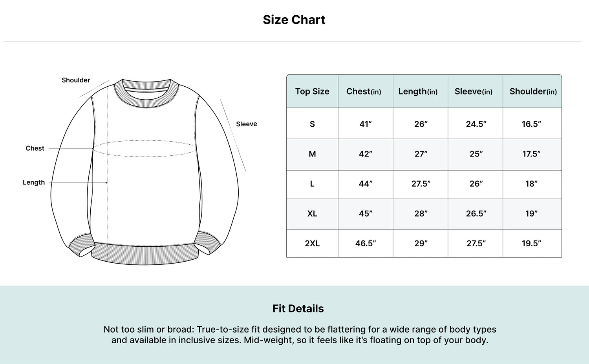Screen dimensions: 589x364
Task: Click the 44" chest value for L
Action: click(365, 184)
